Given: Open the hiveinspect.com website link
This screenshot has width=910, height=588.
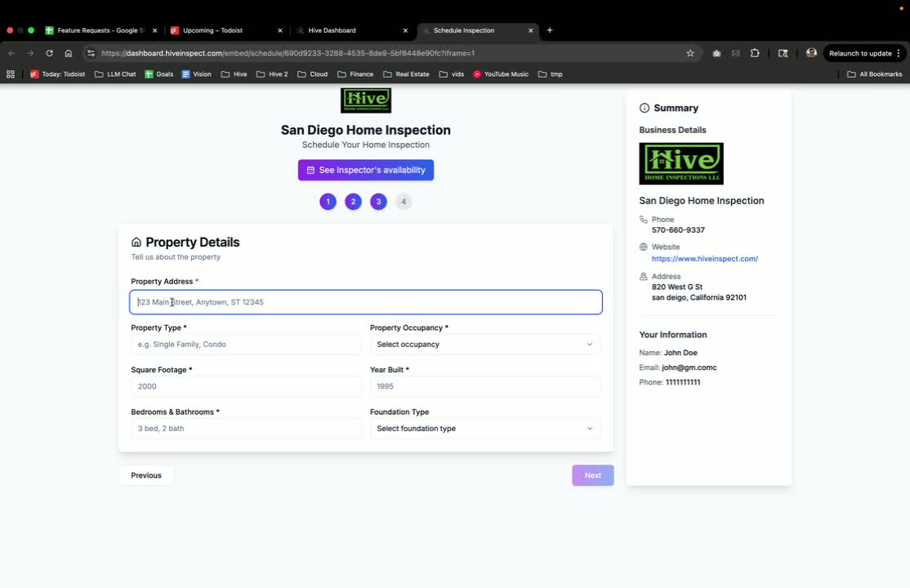Looking at the screenshot, I should [x=704, y=259].
